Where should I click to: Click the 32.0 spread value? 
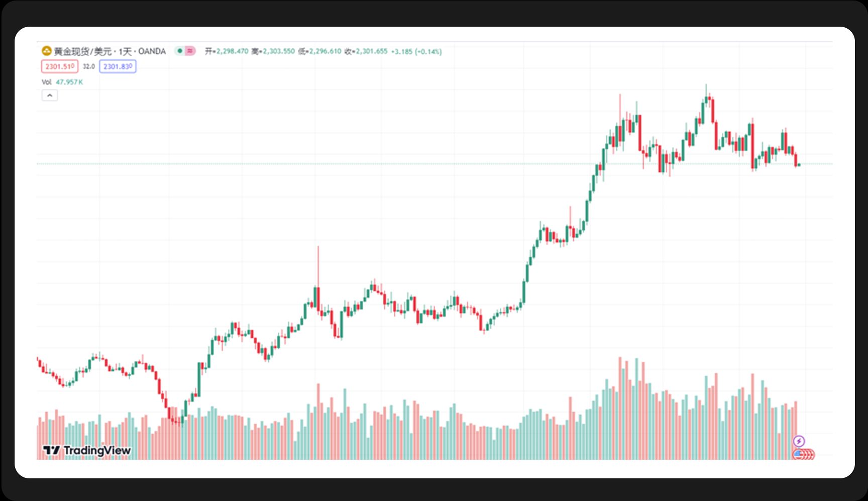click(x=89, y=66)
